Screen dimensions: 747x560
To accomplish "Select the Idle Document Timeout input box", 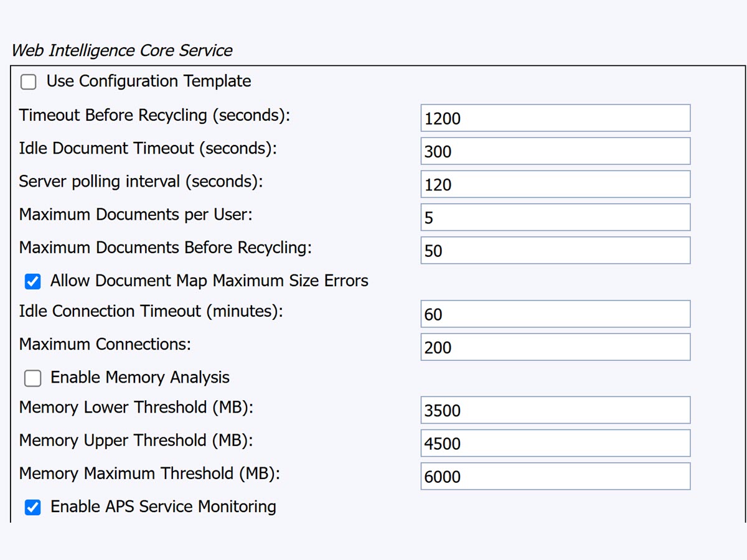I will tap(555, 151).
